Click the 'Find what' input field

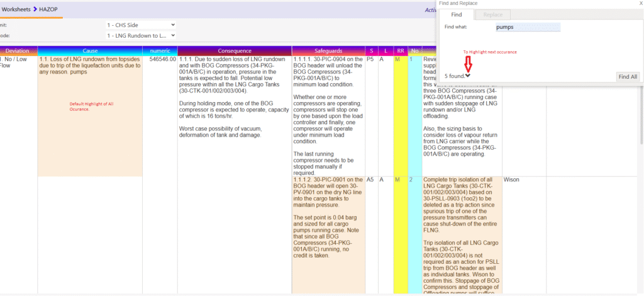527,27
